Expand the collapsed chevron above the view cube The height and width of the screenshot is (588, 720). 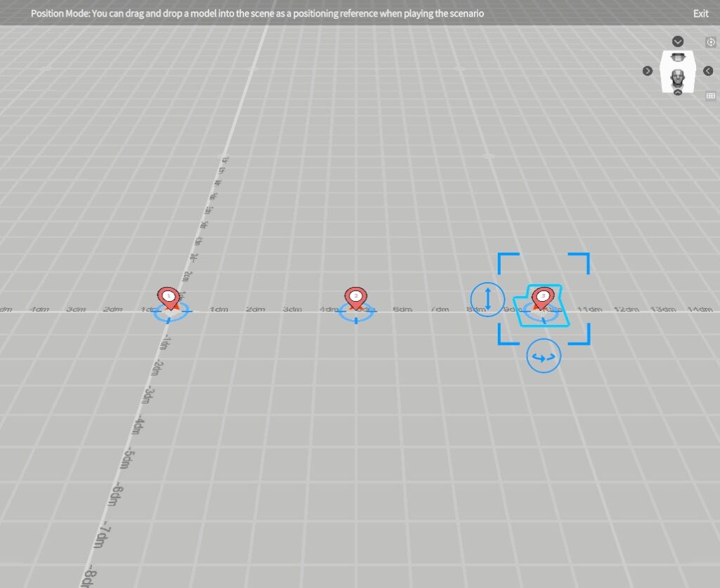[677, 41]
